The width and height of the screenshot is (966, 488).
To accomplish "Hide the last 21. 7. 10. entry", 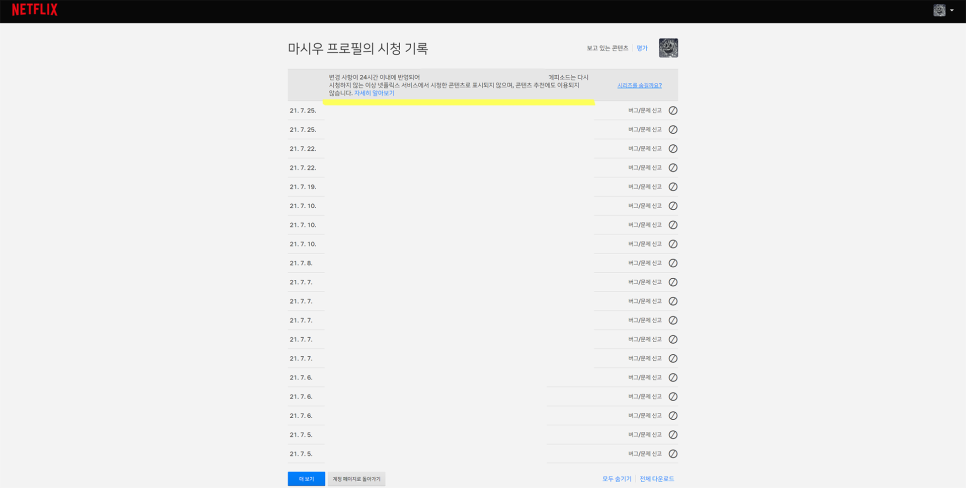I will 673,244.
